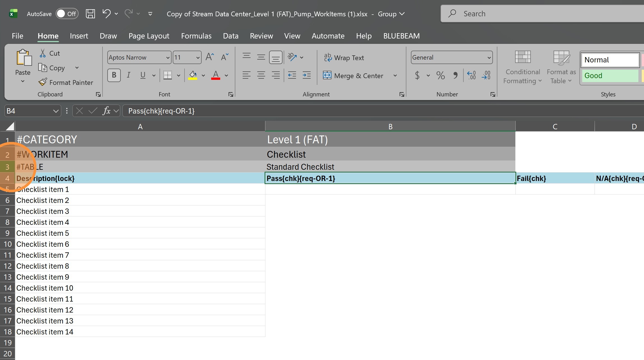Click the Save icon in title bar

point(90,14)
